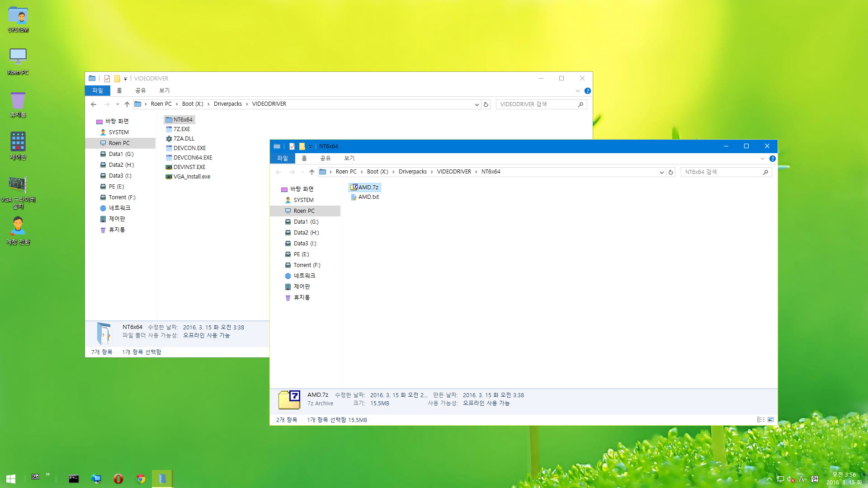This screenshot has width=868, height=488.
Task: Open the SYSTEM desktop icon
Action: click(x=18, y=19)
